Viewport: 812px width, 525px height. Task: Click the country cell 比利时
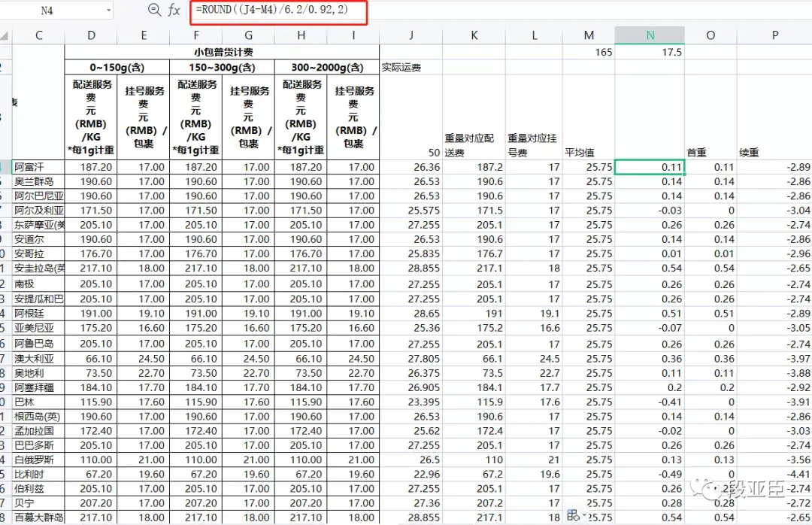[39, 474]
